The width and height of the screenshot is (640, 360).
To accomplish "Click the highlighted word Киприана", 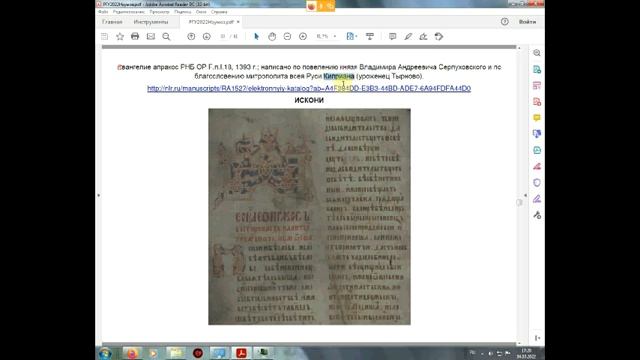I will pyautogui.click(x=339, y=76).
